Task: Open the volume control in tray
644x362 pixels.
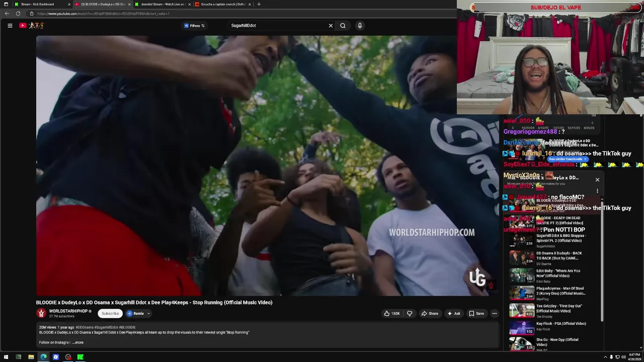Action: (623, 357)
